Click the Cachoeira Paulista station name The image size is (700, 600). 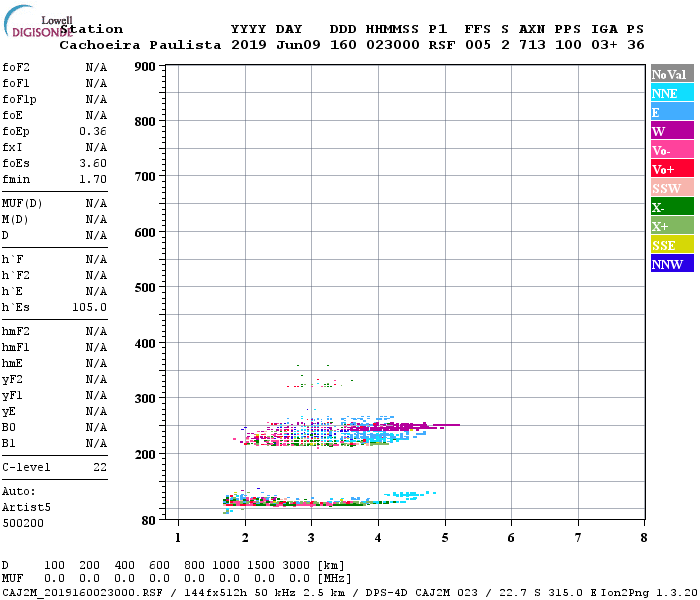[140, 45]
